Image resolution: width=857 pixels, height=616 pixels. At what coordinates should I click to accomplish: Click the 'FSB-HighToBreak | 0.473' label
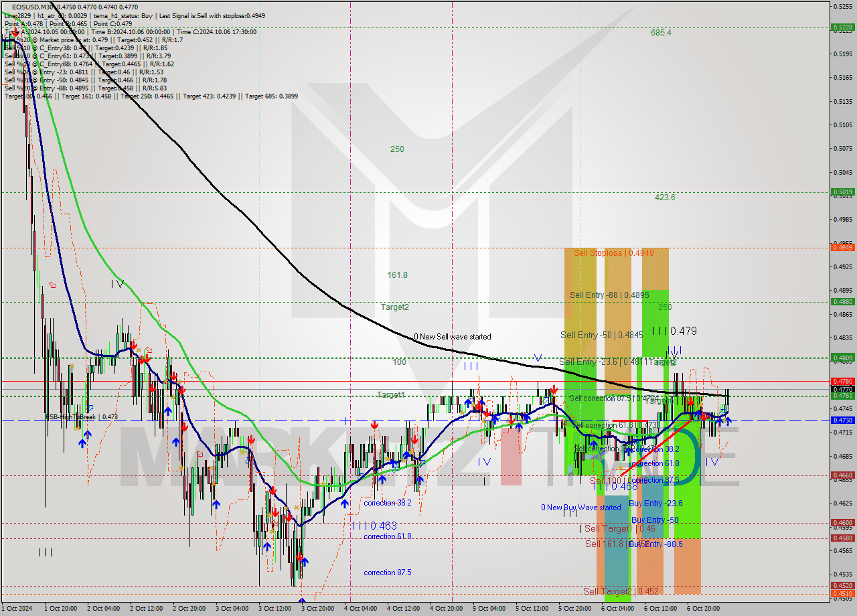[82, 417]
